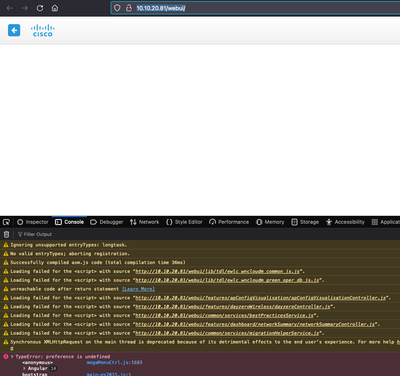The image size is (400, 376).
Task: Collapse the TypeError preference is undefined entry
Action: click(x=12, y=357)
